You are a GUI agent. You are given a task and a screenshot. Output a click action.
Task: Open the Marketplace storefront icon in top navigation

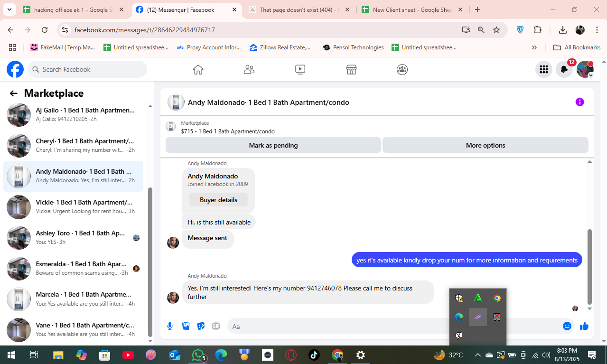[351, 70]
